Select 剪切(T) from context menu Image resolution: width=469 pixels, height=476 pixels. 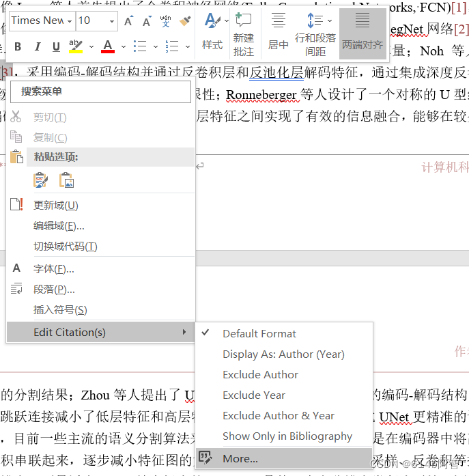click(x=100, y=117)
